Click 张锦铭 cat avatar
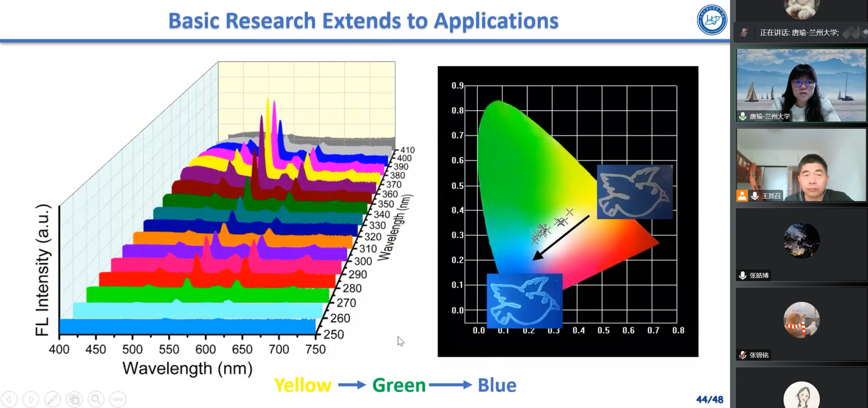868x408 pixels. [801, 320]
